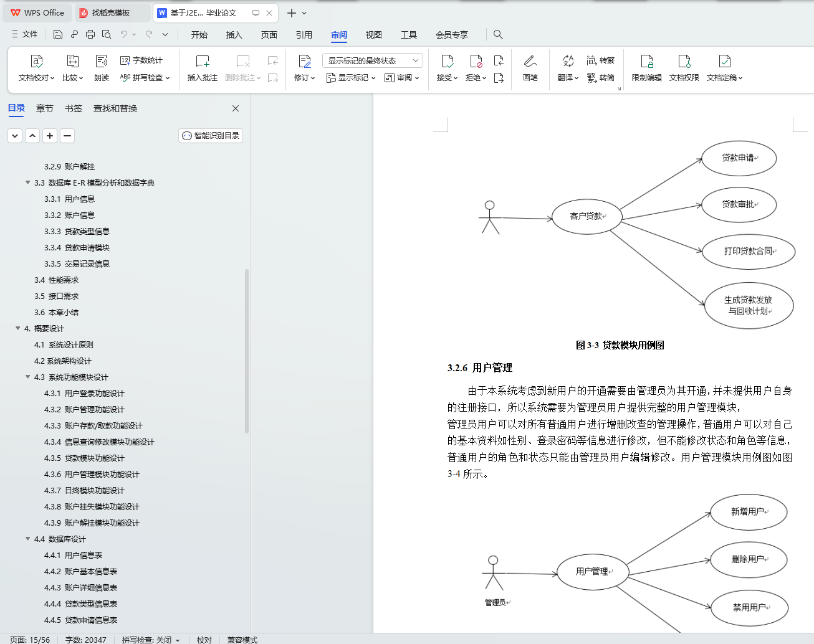Run 拼写检查 spell check from the ribbon
The image size is (814, 644).
click(x=145, y=78)
